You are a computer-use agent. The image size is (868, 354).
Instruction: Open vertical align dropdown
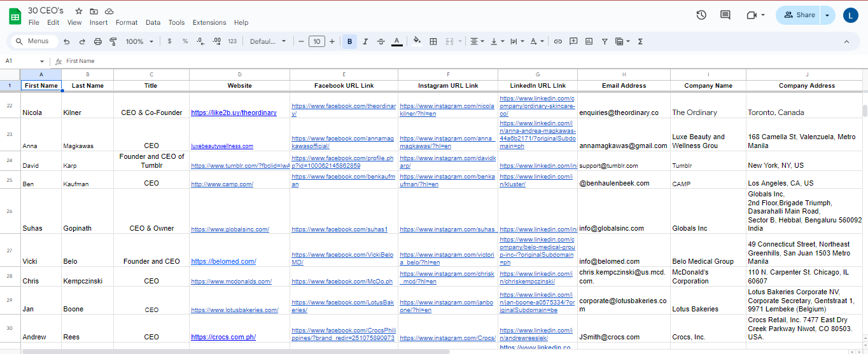[x=498, y=41]
